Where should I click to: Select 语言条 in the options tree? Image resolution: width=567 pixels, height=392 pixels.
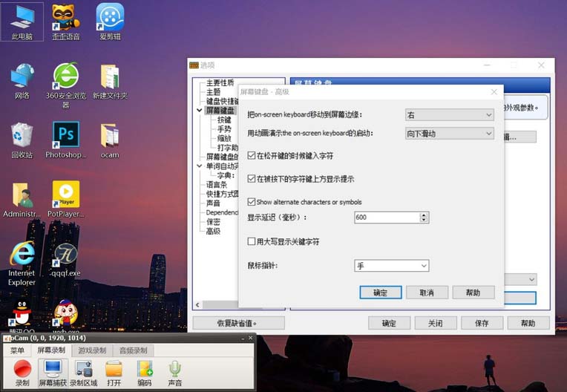pyautogui.click(x=217, y=185)
